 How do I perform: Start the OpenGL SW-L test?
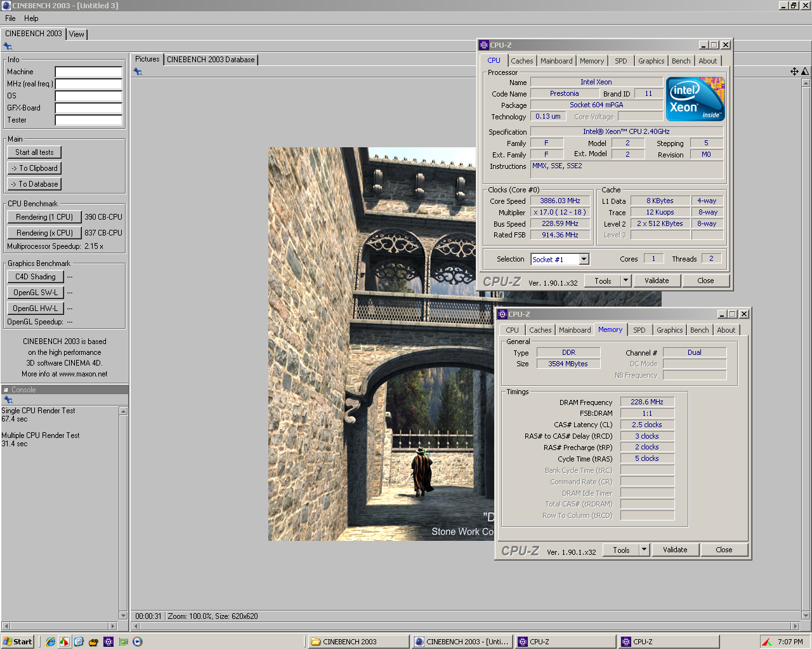point(36,293)
